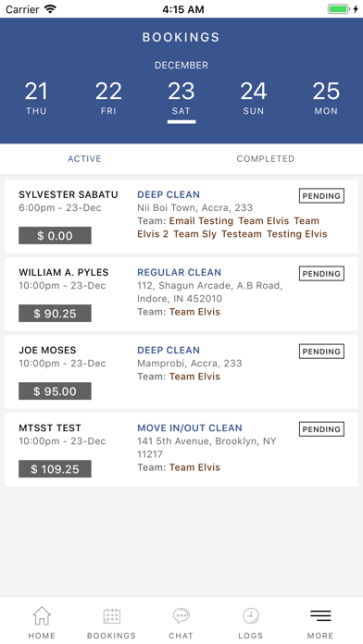Tap the Bookings calendar icon
The width and height of the screenshot is (363, 644).
111,616
